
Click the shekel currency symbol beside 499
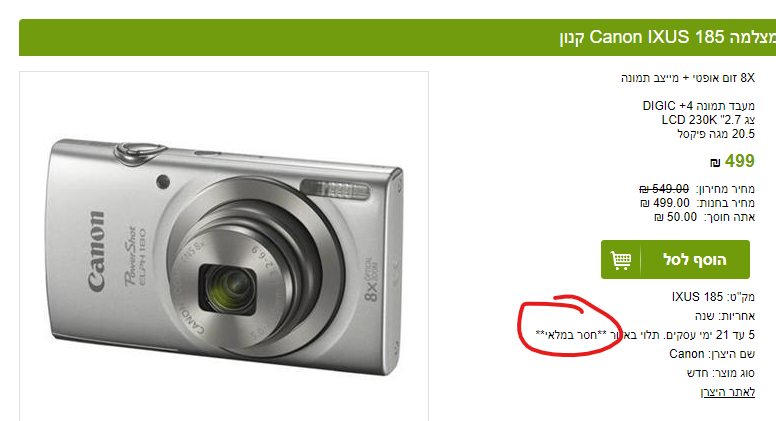[715, 163]
